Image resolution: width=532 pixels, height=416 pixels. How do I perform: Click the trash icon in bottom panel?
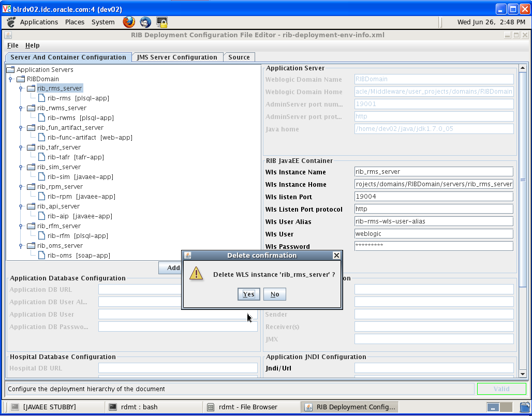click(x=525, y=407)
